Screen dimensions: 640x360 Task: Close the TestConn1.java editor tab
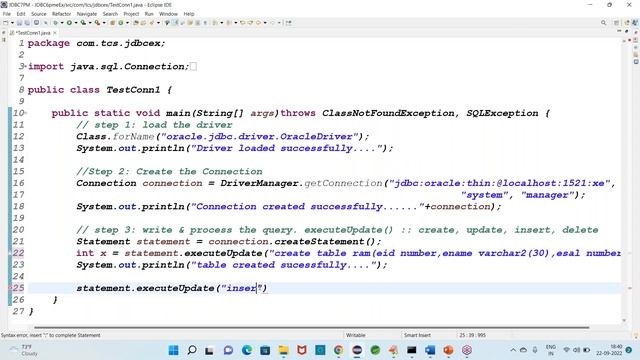coord(55,33)
